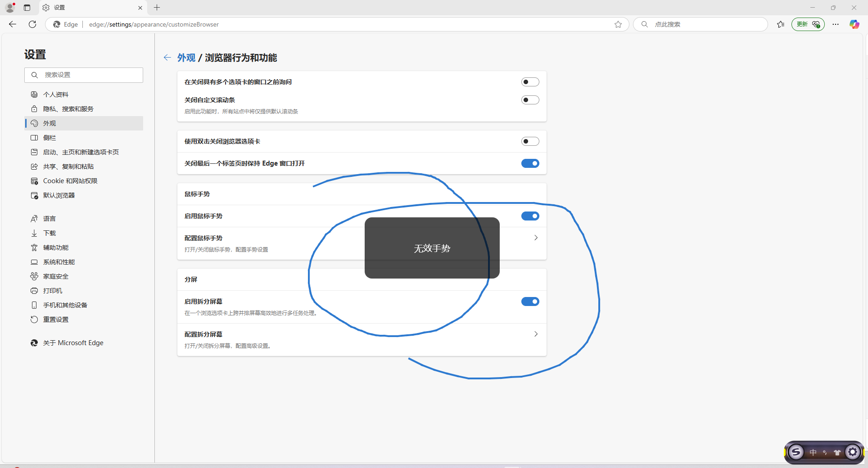Toggle 使用双击关闭浏览器选项卡 switch
Viewport: 868px width, 468px height.
[x=530, y=141]
